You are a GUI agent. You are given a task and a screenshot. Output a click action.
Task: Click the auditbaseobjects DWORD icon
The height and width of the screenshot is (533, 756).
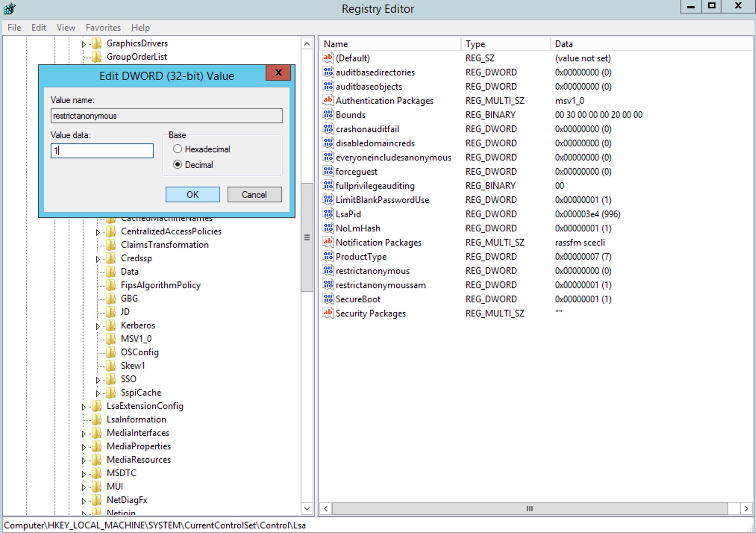click(x=328, y=86)
